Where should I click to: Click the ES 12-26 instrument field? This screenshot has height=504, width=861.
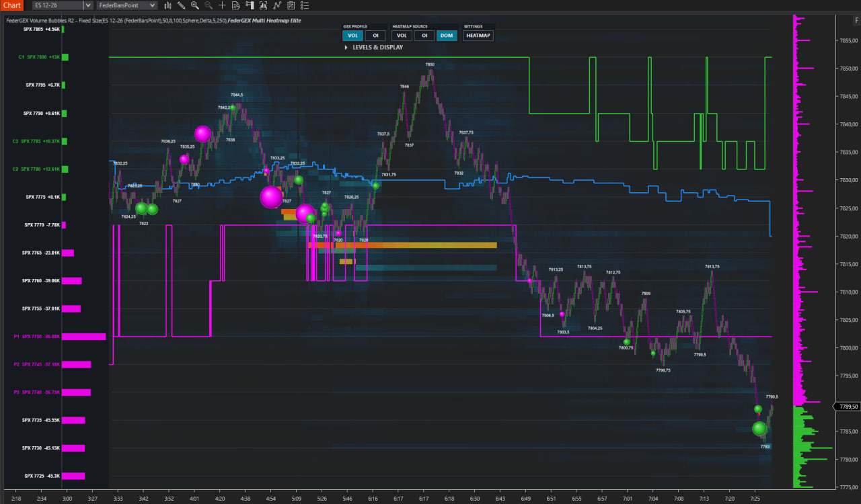click(x=57, y=5)
